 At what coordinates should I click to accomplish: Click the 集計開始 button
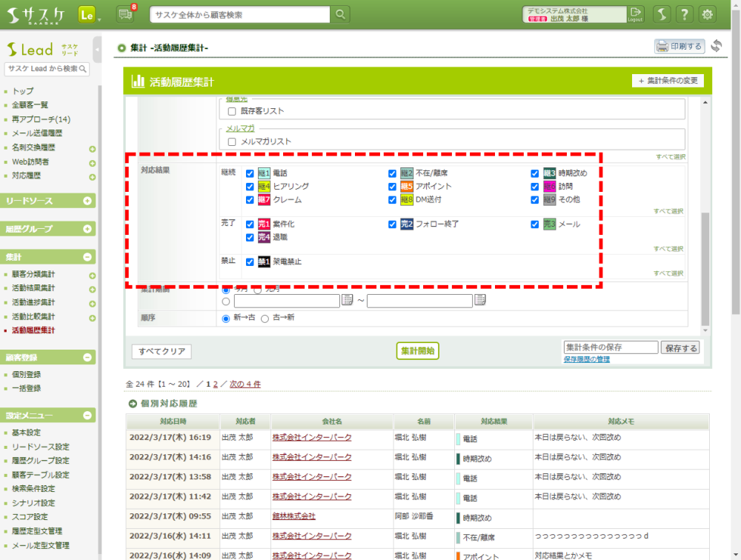[x=418, y=350]
